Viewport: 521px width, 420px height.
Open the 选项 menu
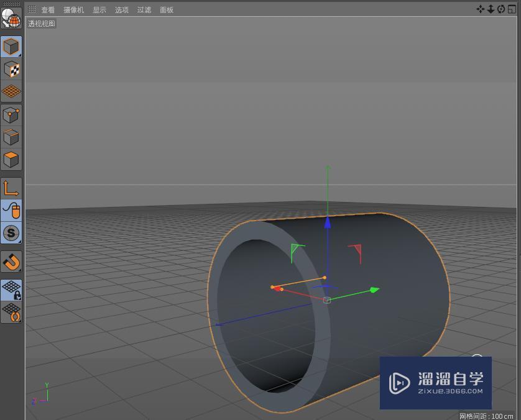(122, 10)
